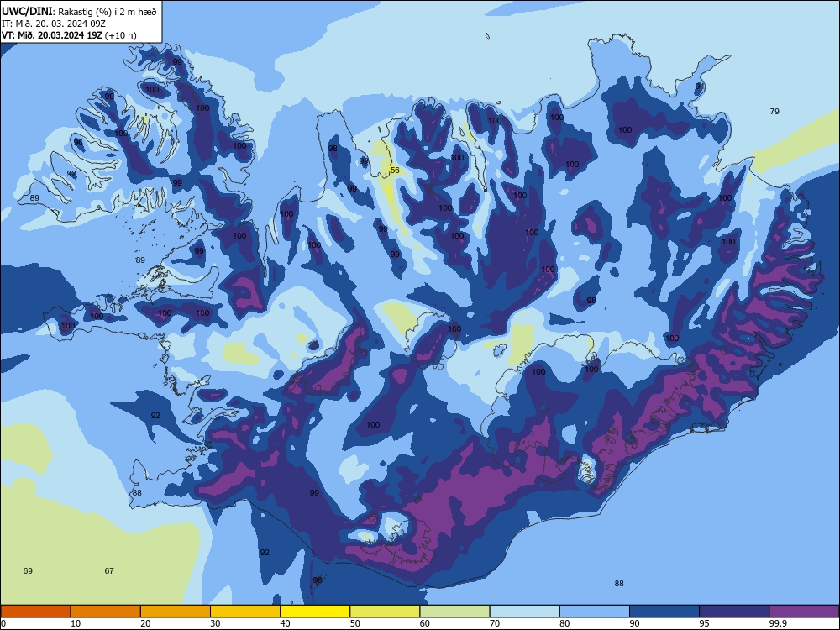Select the purple legend swatch above 99.9

[x=804, y=612]
